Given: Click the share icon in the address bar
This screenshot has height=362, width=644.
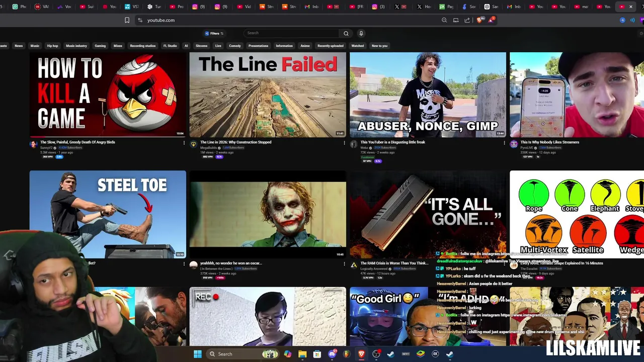Looking at the screenshot, I should click(x=467, y=20).
